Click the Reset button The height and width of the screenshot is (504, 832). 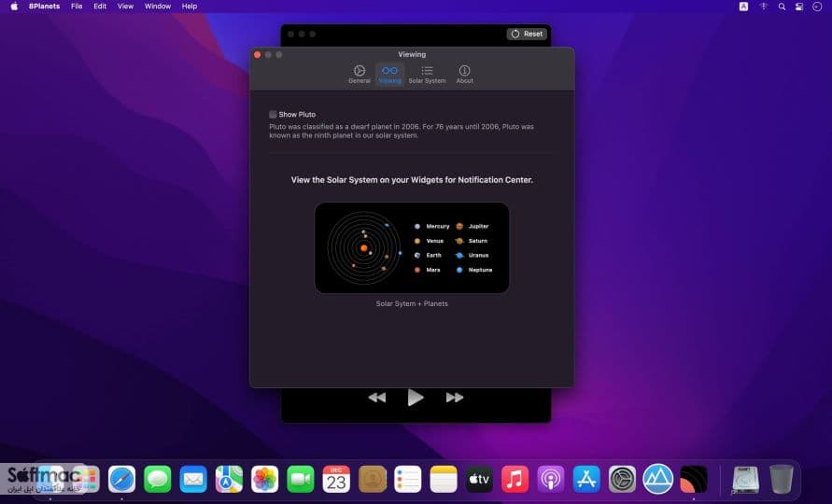click(527, 34)
